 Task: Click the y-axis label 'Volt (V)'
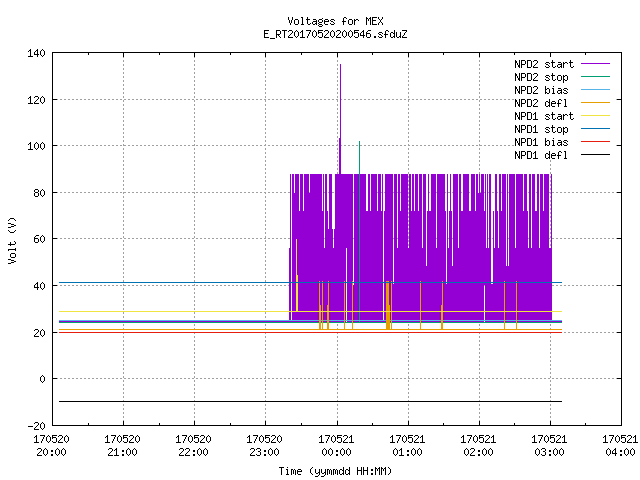(12, 240)
